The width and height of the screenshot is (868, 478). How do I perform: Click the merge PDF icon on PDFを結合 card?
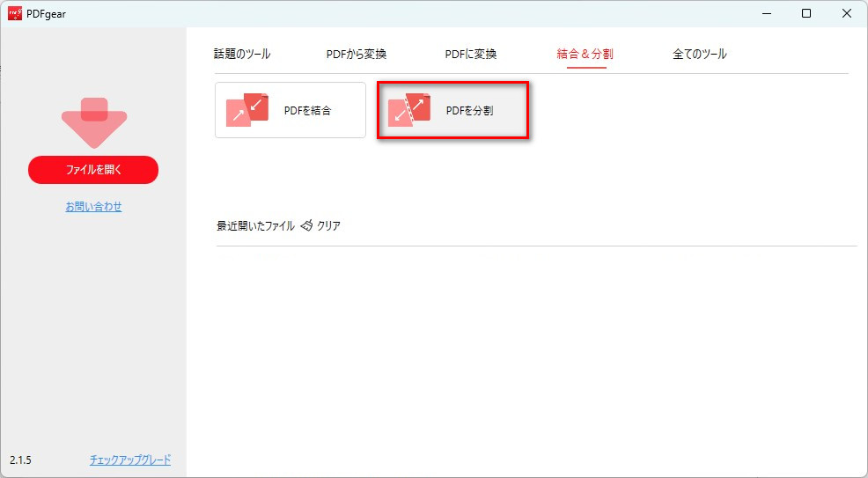246,110
